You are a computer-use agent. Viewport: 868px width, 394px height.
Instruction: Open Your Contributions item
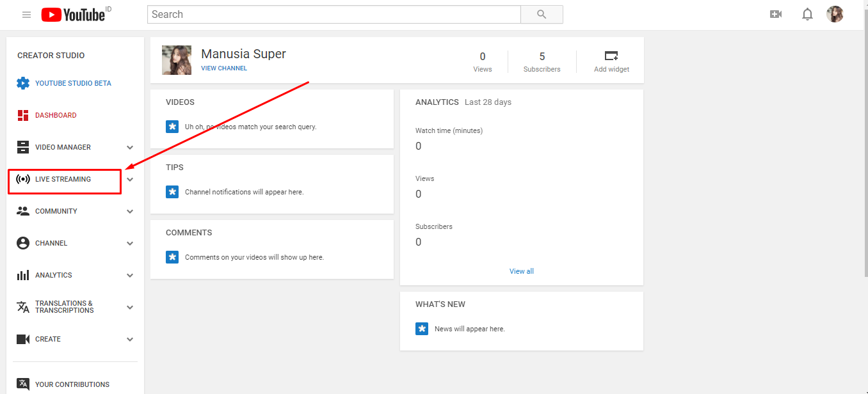[x=72, y=384]
